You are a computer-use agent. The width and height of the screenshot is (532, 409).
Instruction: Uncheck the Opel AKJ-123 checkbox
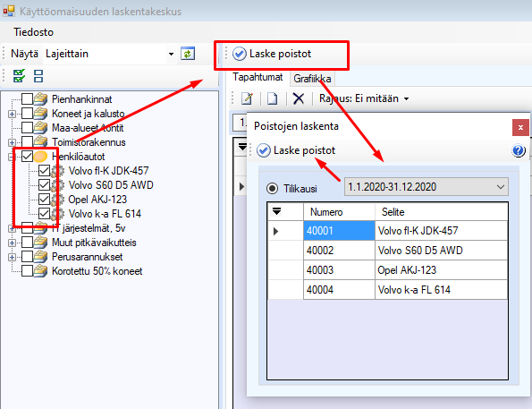pyautogui.click(x=44, y=199)
